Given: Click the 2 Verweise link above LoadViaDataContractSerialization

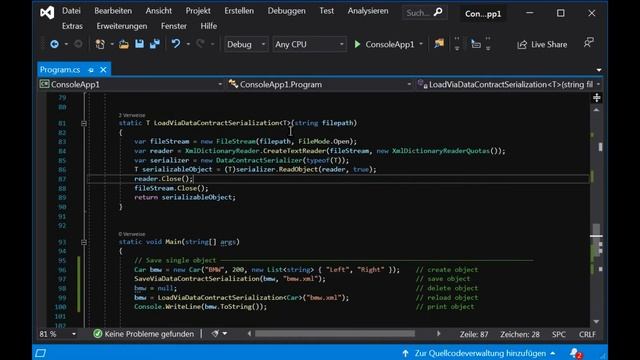Looking at the screenshot, I should tap(132, 116).
